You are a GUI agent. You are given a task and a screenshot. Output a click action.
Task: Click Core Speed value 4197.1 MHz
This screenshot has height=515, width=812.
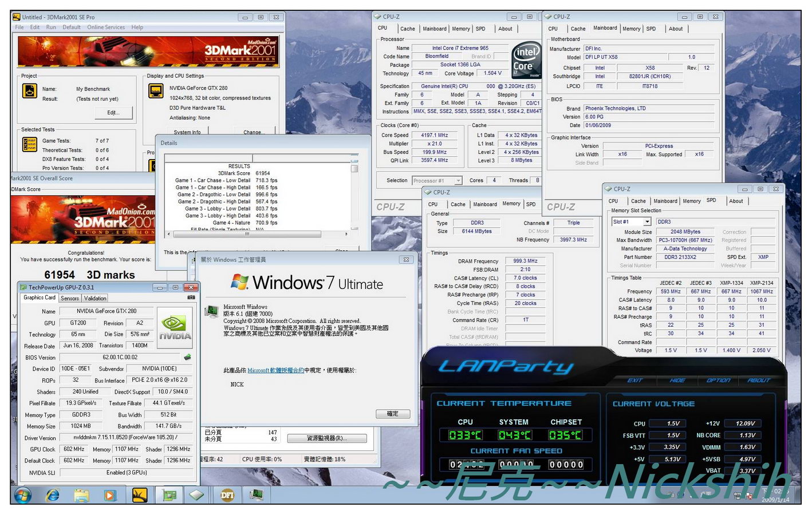pyautogui.click(x=435, y=136)
